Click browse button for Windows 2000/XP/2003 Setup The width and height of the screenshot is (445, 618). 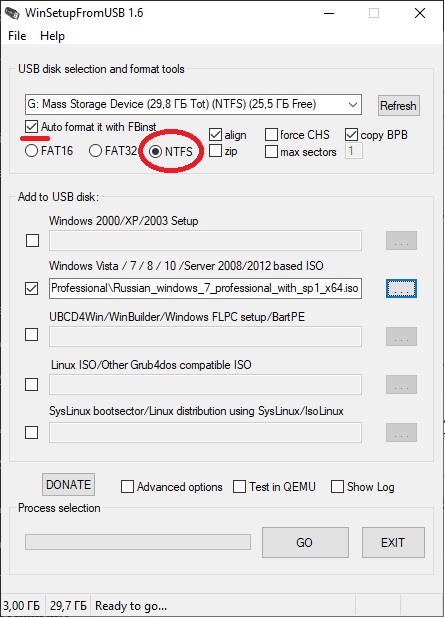[401, 240]
